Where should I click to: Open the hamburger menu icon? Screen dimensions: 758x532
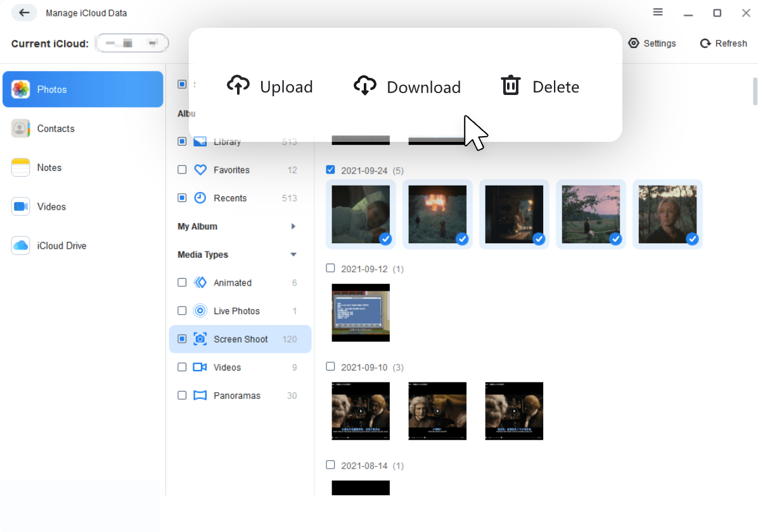pyautogui.click(x=658, y=13)
